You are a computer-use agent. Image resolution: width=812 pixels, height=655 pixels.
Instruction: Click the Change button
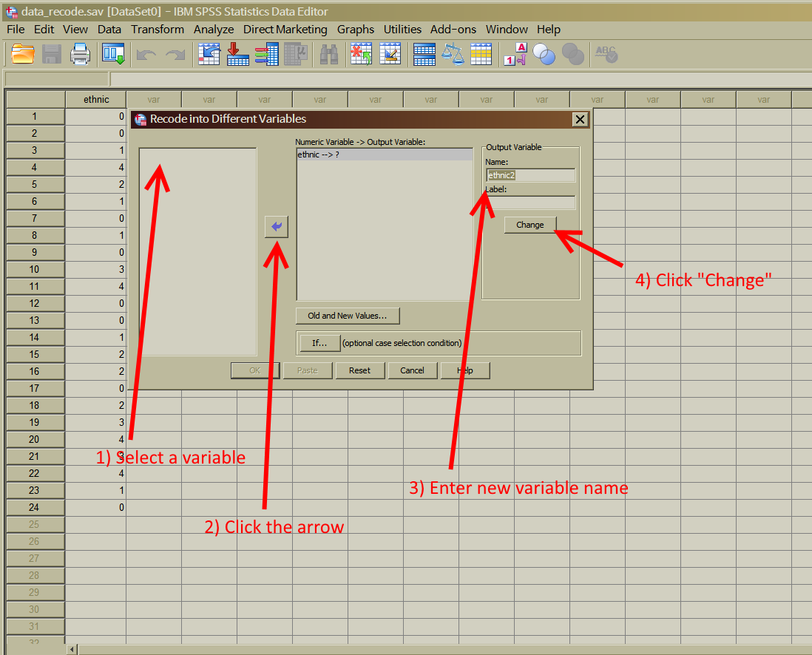pos(530,225)
